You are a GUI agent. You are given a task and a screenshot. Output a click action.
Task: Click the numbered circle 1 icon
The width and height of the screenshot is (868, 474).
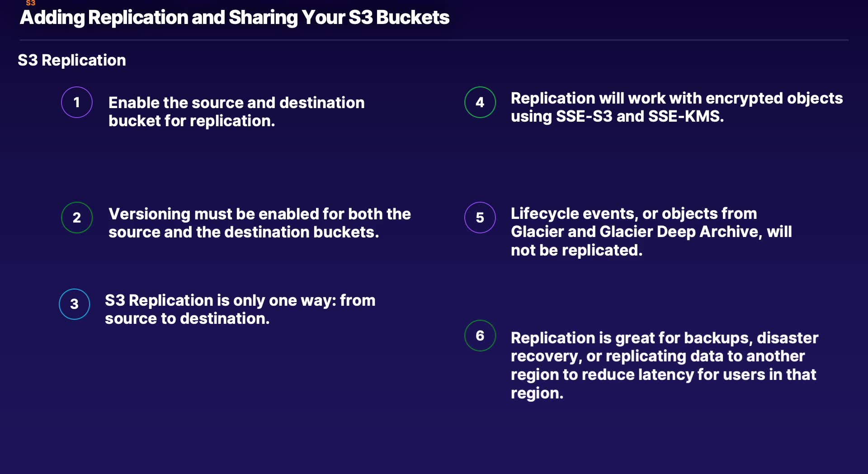pos(77,102)
